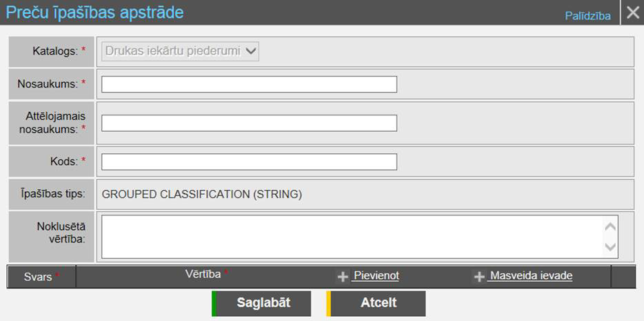Screen dimensions: 644x321
Task: Click the plus icon beside Pievienot
Action: coord(343,277)
